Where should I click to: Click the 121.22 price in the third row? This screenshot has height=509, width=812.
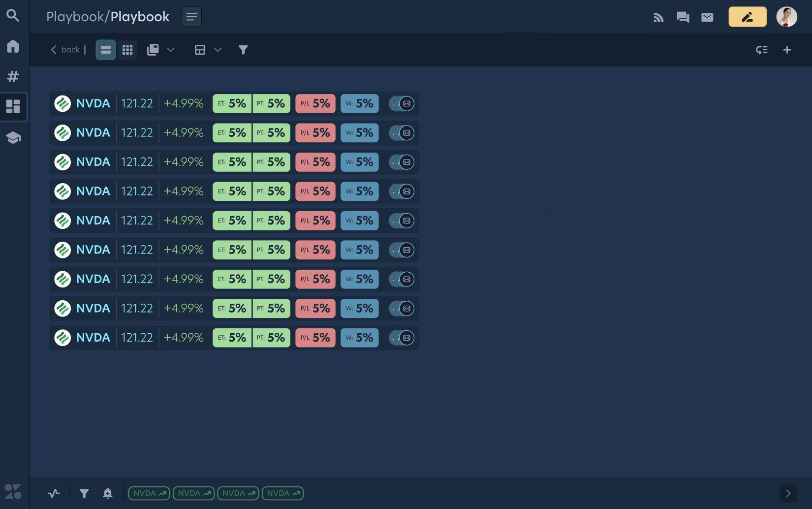pyautogui.click(x=137, y=162)
